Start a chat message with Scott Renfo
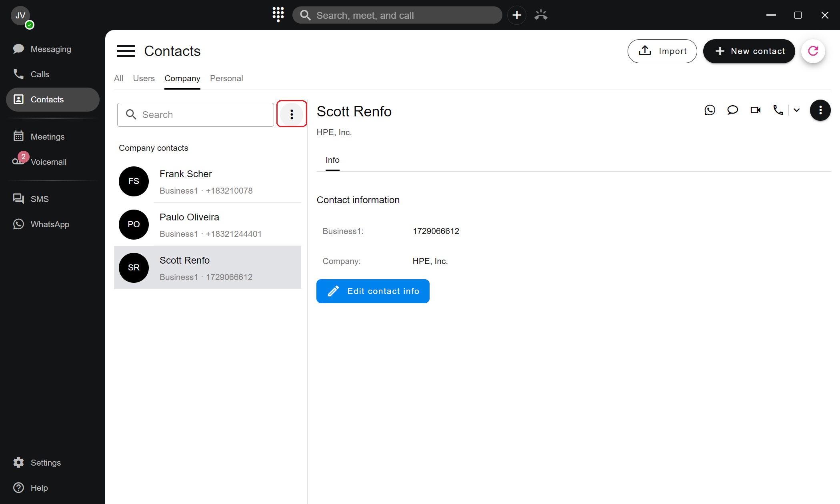This screenshot has height=504, width=840. click(732, 110)
